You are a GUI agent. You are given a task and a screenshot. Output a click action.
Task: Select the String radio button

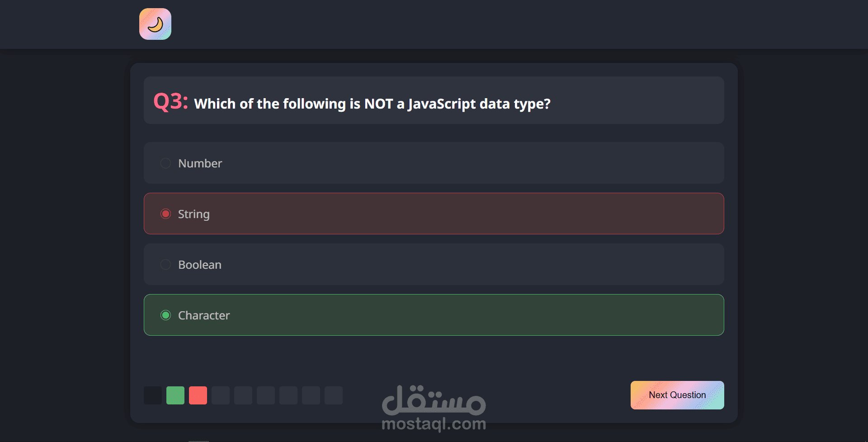point(165,214)
